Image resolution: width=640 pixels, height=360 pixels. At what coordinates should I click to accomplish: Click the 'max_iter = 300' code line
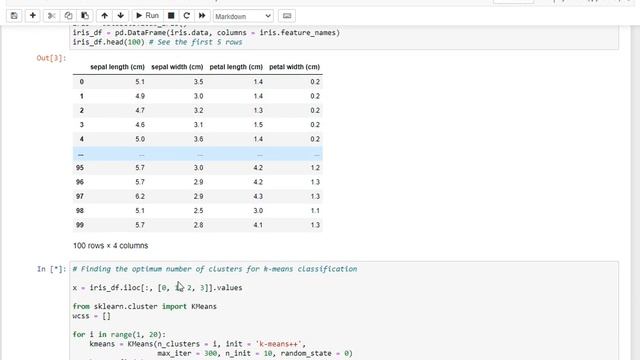(255, 353)
